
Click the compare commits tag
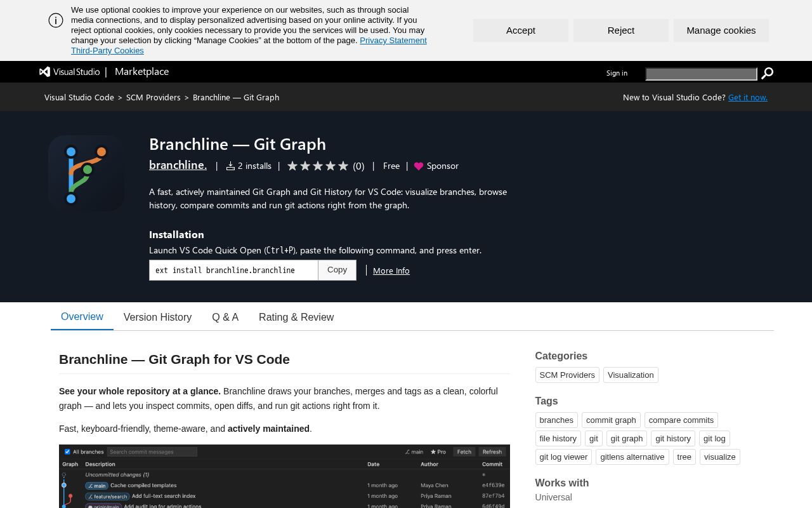(x=681, y=420)
